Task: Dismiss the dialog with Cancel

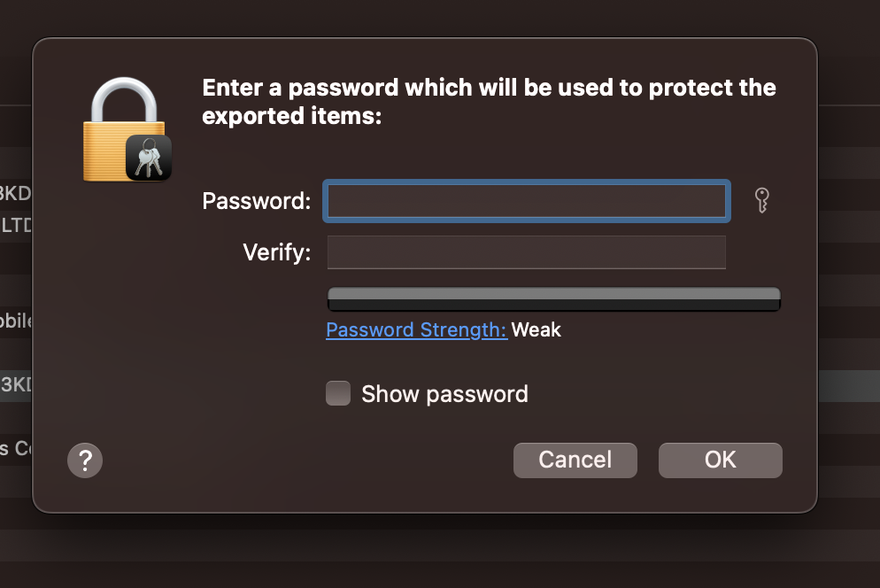Action: coord(575,460)
